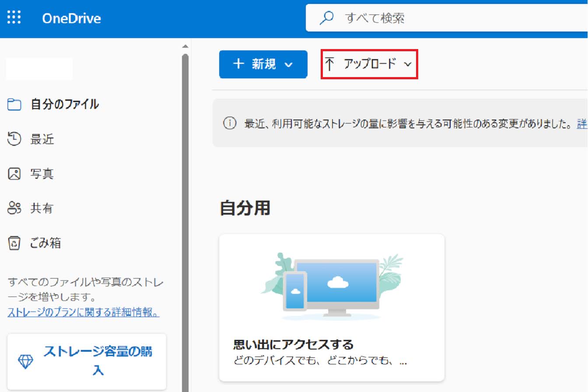The image size is (588, 392).
Task: Click the diamond premium icon
Action: [25, 361]
